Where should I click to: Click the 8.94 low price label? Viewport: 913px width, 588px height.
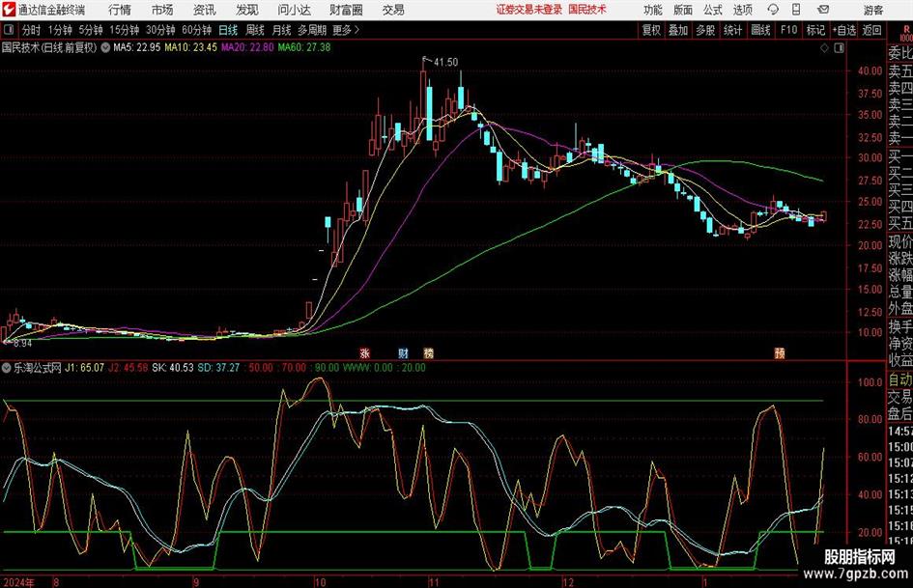[22, 344]
